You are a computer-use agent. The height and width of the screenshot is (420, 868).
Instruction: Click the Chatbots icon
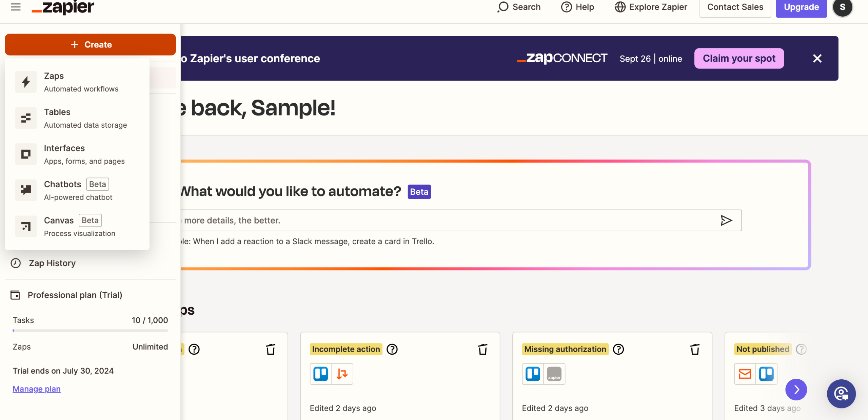(26, 190)
